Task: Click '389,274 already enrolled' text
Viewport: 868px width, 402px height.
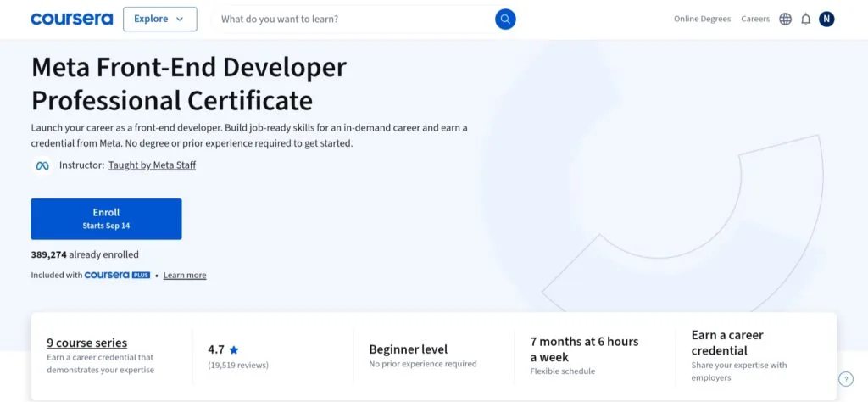Action: [85, 254]
